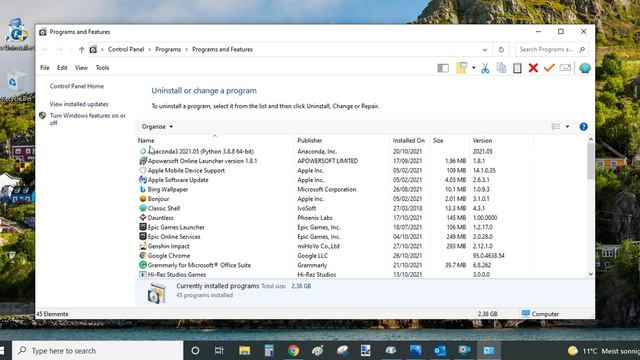The image size is (640, 360).
Task: Click the Apowersoft Online Launcher program icon
Action: 143,161
